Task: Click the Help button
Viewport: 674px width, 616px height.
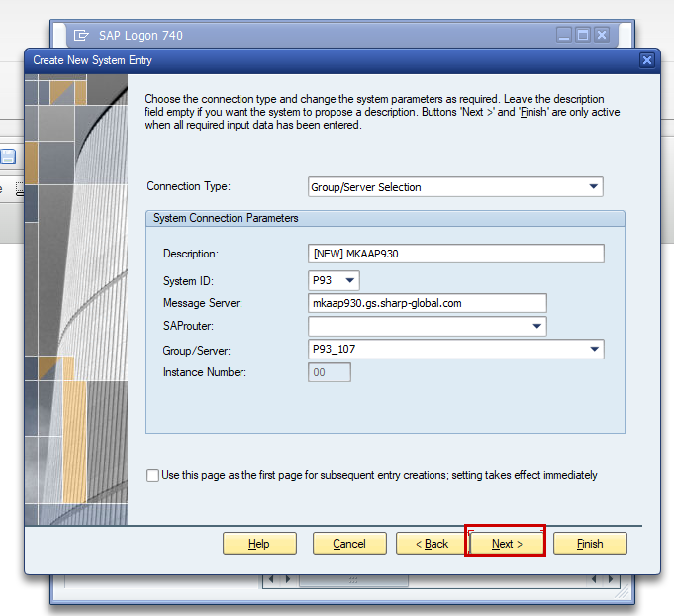Action: click(259, 544)
